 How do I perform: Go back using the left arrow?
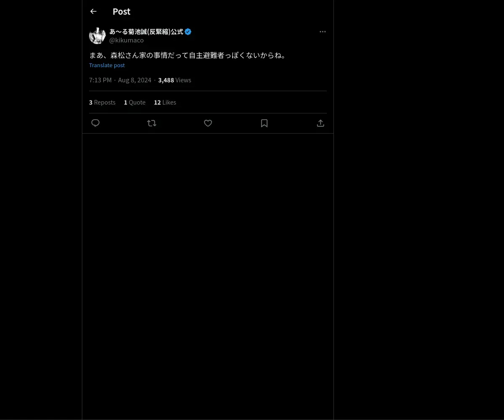93,11
